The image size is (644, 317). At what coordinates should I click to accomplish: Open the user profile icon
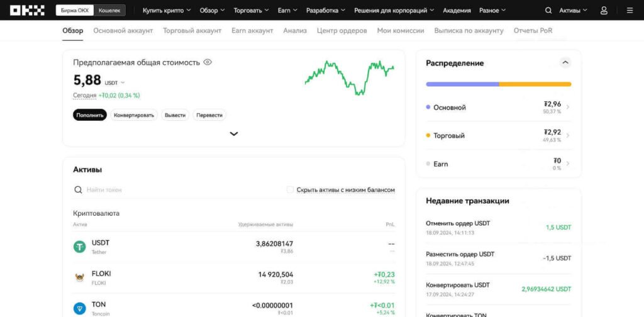click(604, 11)
